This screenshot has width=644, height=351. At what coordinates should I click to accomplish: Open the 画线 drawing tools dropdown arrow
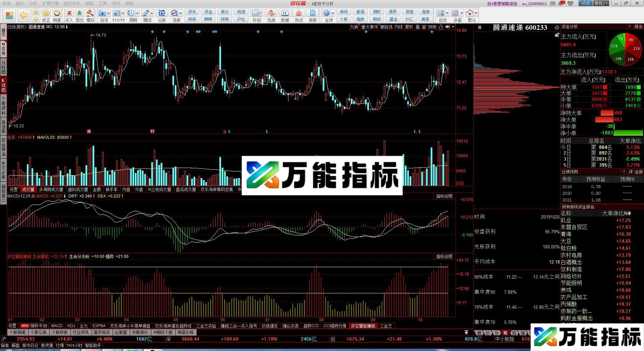pos(152,13)
